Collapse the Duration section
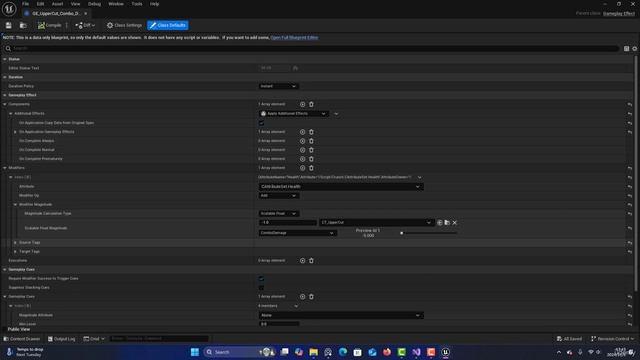This screenshot has width=640, height=360. pos(5,78)
